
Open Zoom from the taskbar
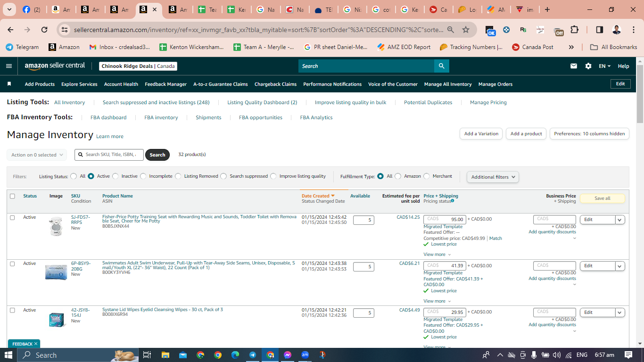[305, 355]
